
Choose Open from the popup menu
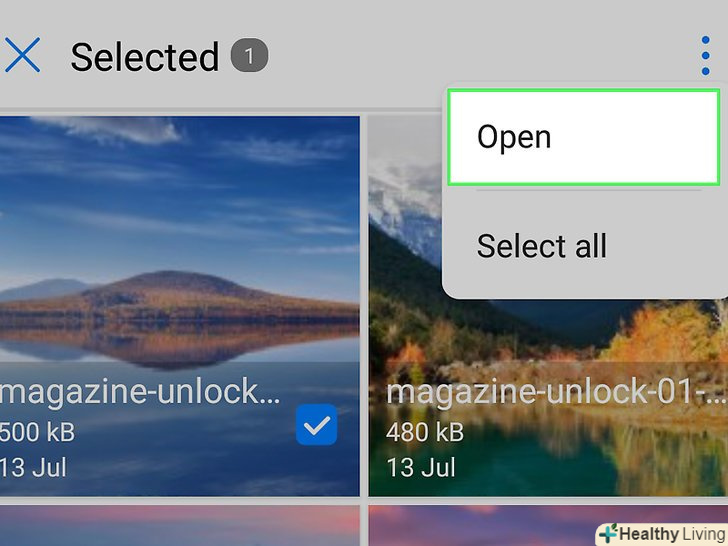(x=584, y=137)
